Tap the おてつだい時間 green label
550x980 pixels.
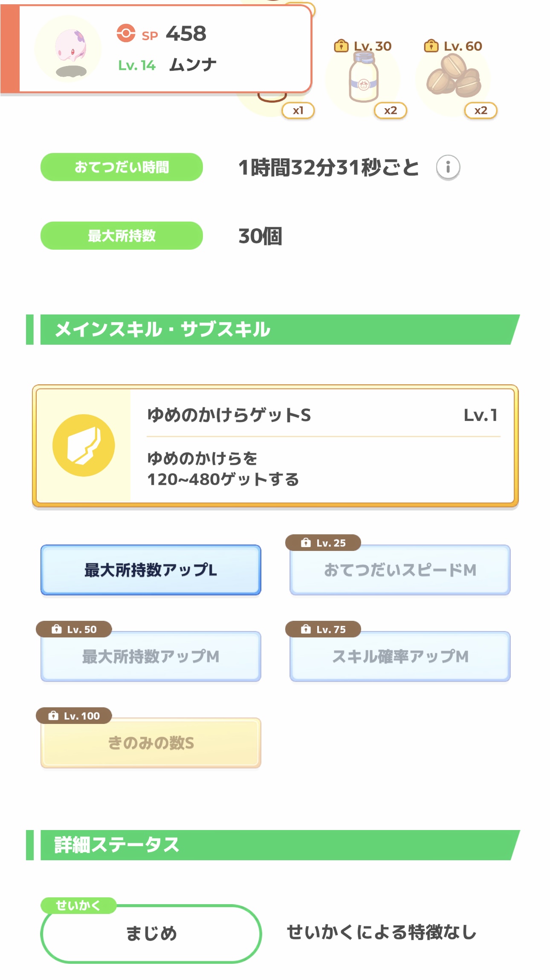pos(122,167)
